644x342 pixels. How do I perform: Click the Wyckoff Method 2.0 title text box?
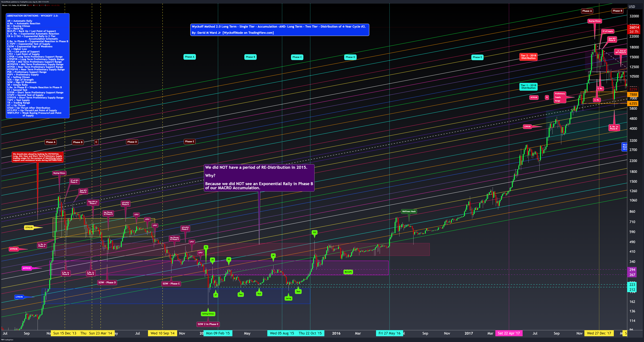pyautogui.click(x=279, y=30)
